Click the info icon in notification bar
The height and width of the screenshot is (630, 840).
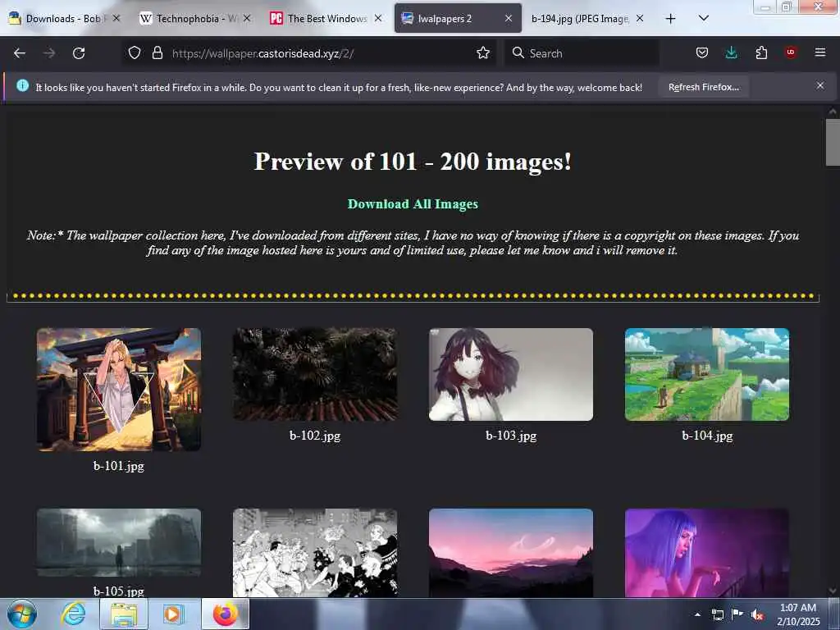(22, 85)
